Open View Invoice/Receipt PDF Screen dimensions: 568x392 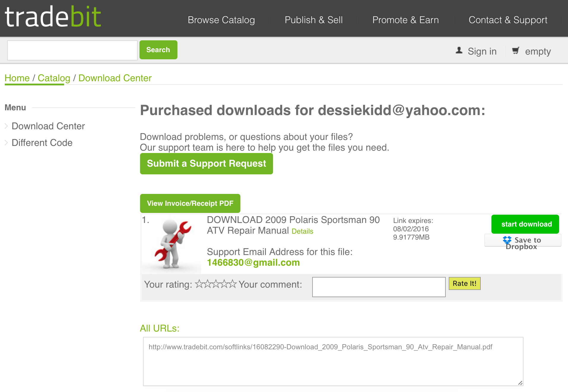[190, 203]
